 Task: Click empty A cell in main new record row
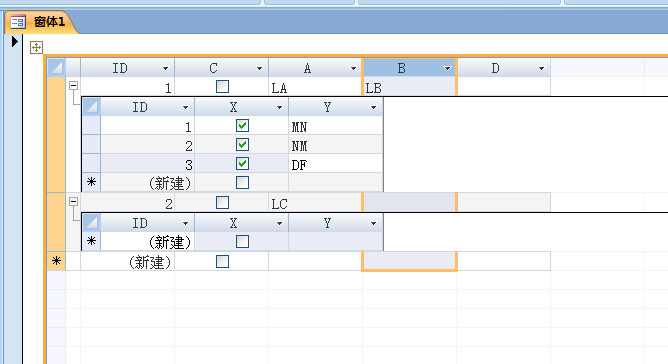coord(315,261)
